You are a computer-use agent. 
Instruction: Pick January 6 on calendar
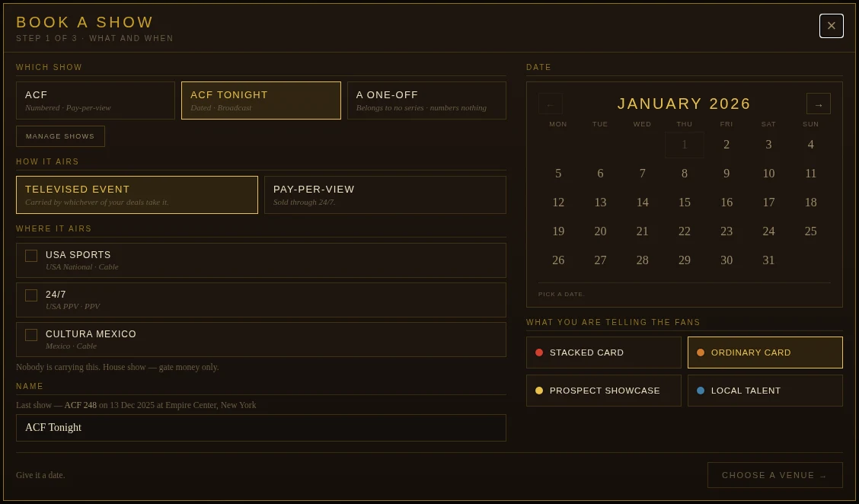click(600, 174)
